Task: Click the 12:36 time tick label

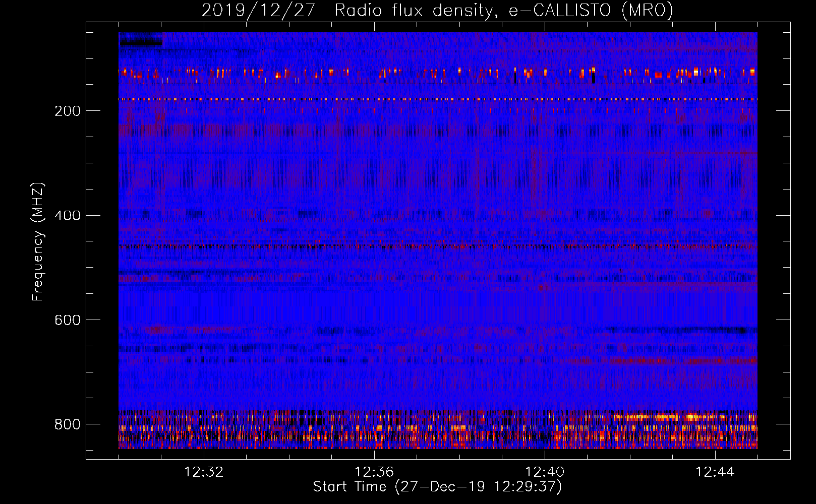Action: [x=374, y=472]
